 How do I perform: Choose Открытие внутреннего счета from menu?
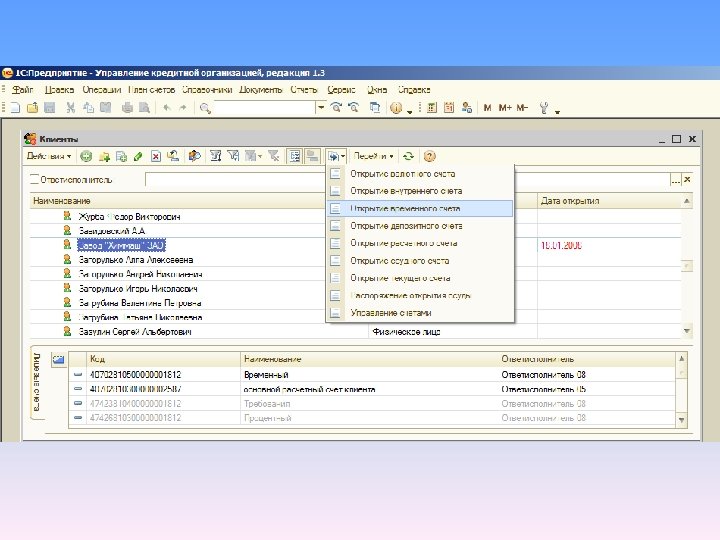click(420, 191)
